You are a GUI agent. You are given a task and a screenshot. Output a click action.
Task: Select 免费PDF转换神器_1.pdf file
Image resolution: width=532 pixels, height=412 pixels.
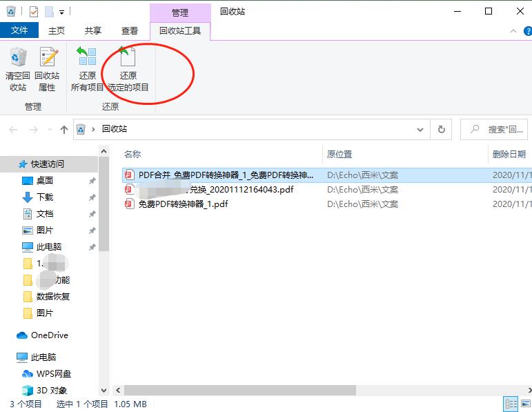click(183, 204)
